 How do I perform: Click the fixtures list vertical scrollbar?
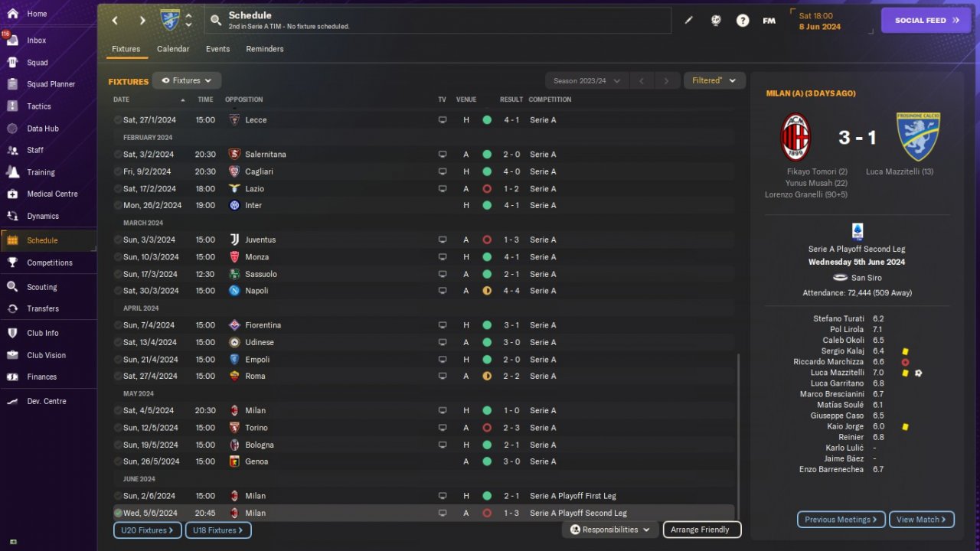point(739,432)
